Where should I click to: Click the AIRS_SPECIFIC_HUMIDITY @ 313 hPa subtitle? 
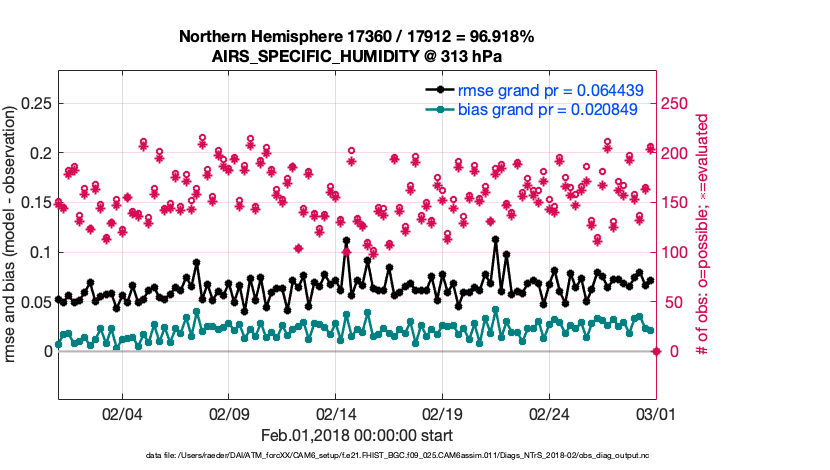click(356, 56)
